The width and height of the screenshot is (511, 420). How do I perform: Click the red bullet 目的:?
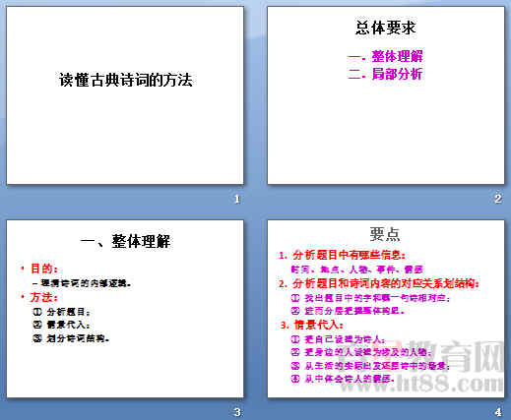(x=39, y=269)
